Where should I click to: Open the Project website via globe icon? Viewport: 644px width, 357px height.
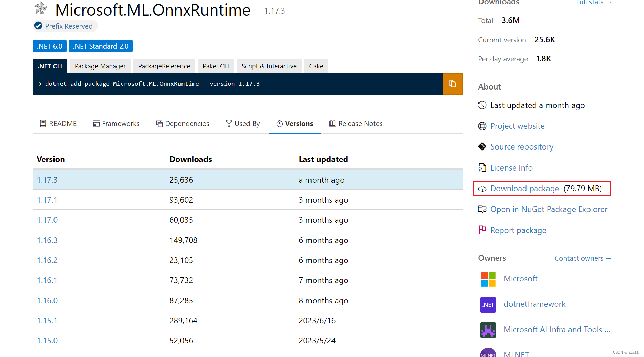click(482, 126)
